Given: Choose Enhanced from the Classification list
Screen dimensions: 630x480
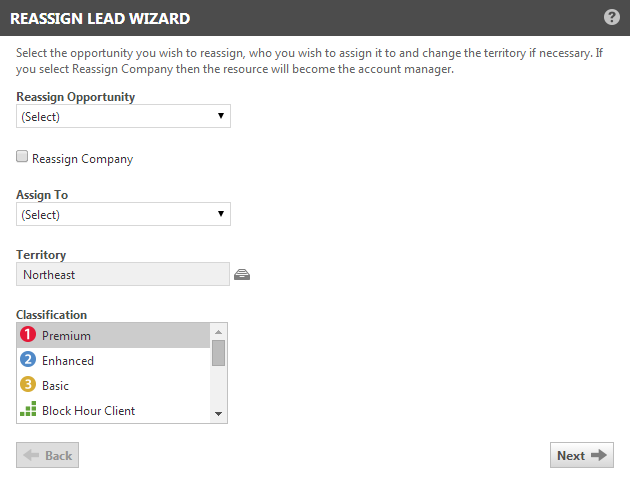Looking at the screenshot, I should 68,361.
